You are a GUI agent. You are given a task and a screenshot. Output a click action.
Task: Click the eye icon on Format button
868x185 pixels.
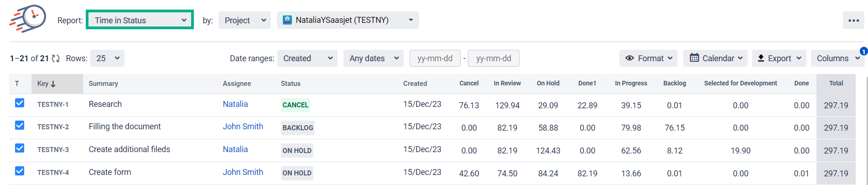[x=629, y=58]
